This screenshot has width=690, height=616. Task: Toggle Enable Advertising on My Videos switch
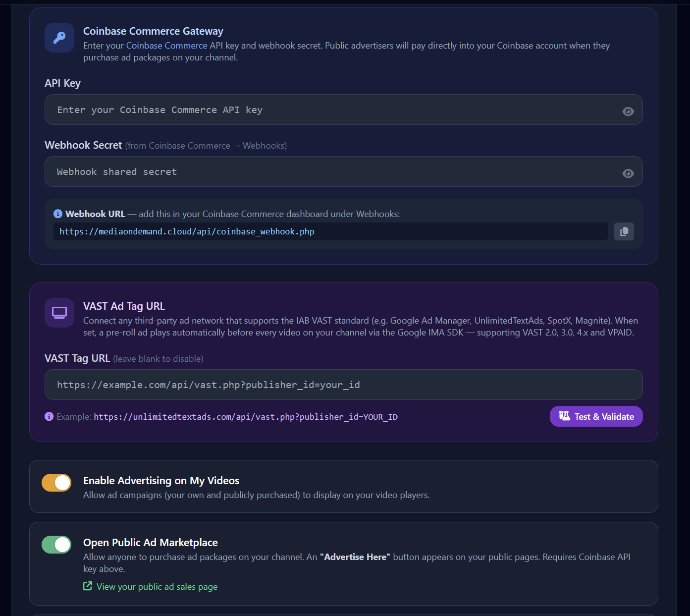coord(56,483)
